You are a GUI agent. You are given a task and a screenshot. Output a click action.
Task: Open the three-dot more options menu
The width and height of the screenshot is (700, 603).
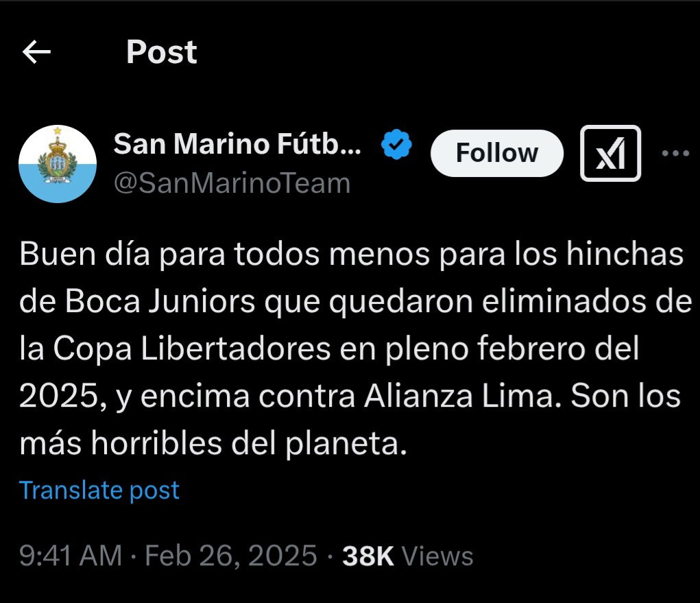coord(675,153)
